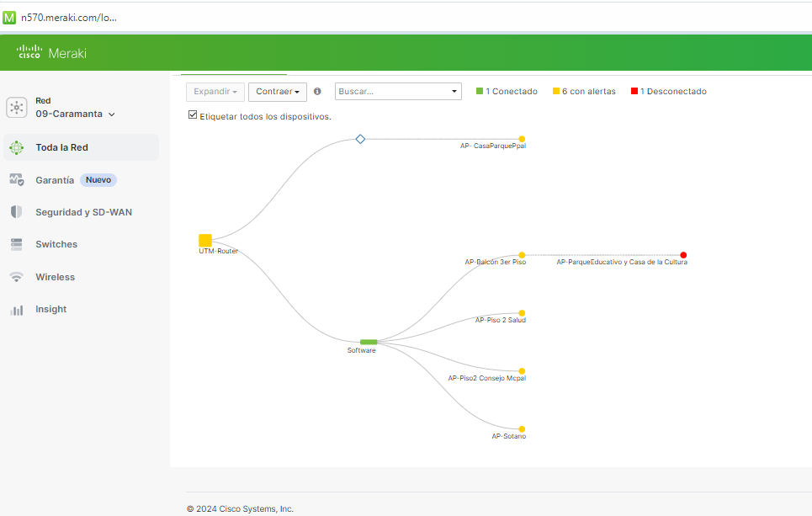Viewport: 812px width, 516px height.
Task: Open the Switches sidebar item
Action: click(x=56, y=244)
